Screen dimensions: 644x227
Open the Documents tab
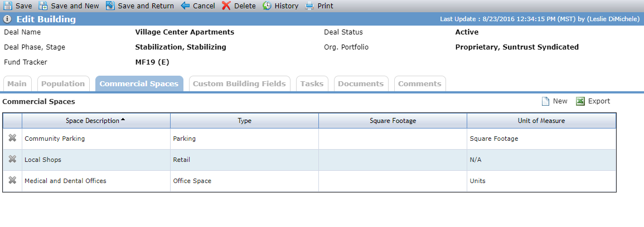(361, 83)
